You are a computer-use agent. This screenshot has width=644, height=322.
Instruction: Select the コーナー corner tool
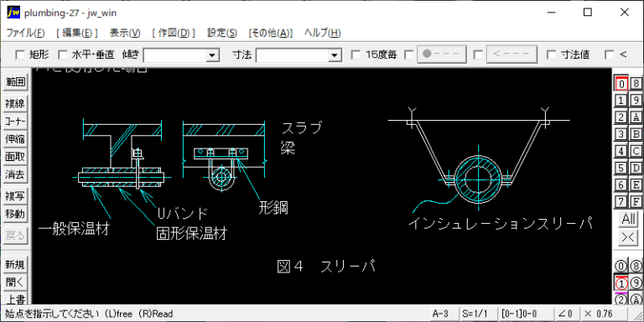point(15,122)
